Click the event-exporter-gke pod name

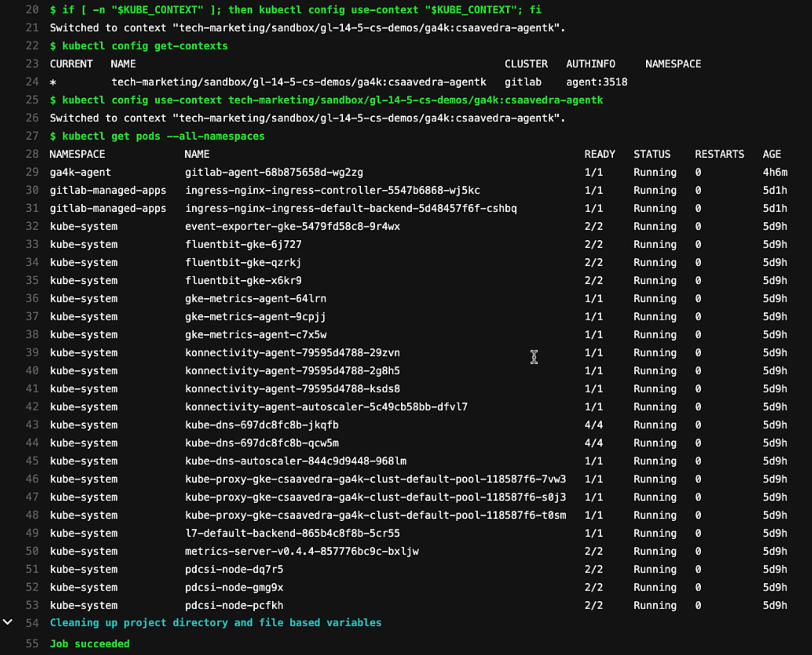click(x=292, y=226)
